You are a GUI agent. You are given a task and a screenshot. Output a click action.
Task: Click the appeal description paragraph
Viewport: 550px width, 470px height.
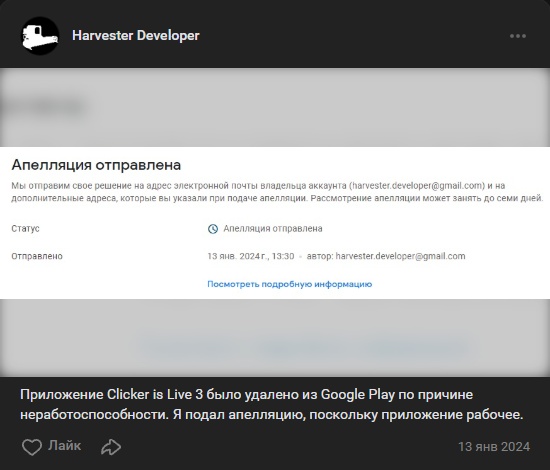[x=277, y=192]
